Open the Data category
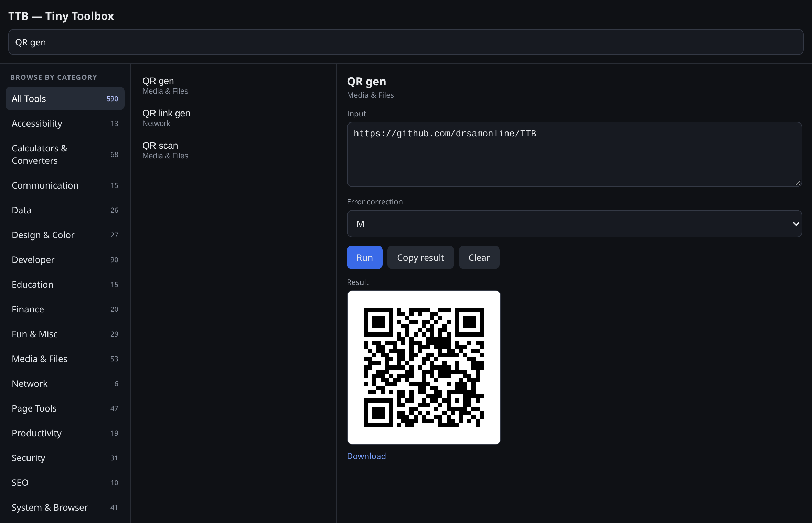812x523 pixels. click(65, 210)
